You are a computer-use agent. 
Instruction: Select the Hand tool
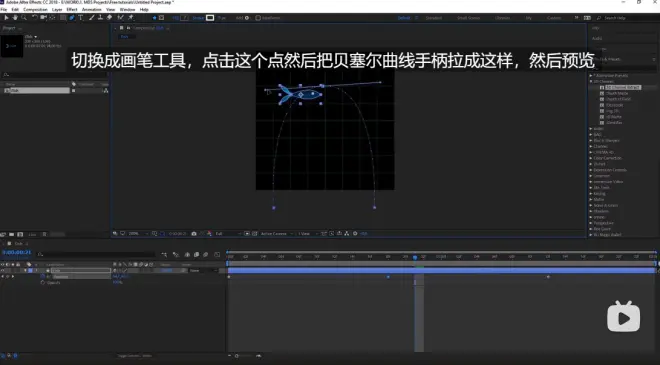tap(15, 18)
